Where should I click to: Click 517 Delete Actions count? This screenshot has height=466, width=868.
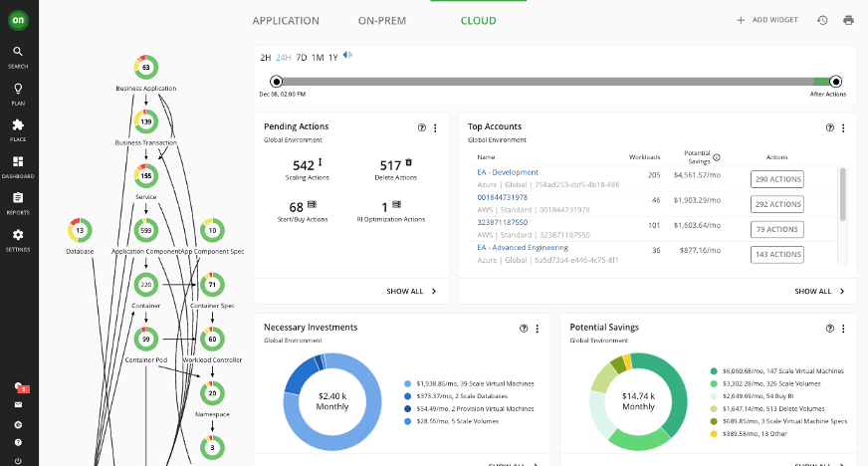click(x=390, y=165)
